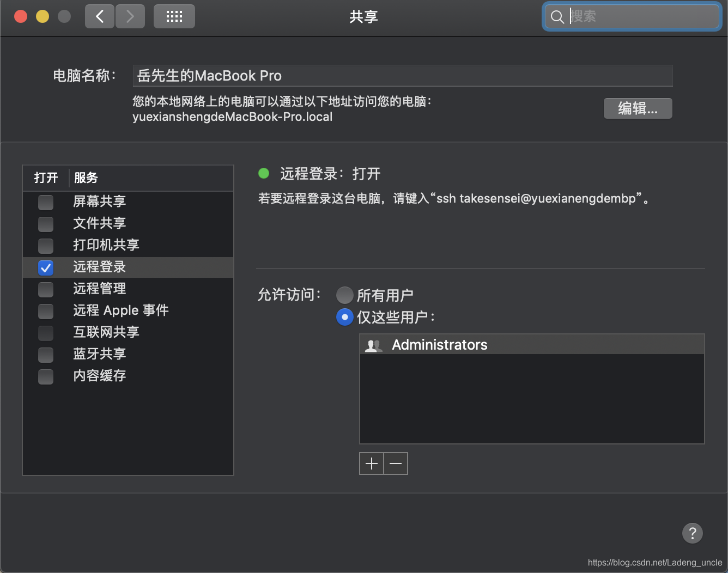Select the 文件共享 service row
The image size is (728, 573).
128,223
